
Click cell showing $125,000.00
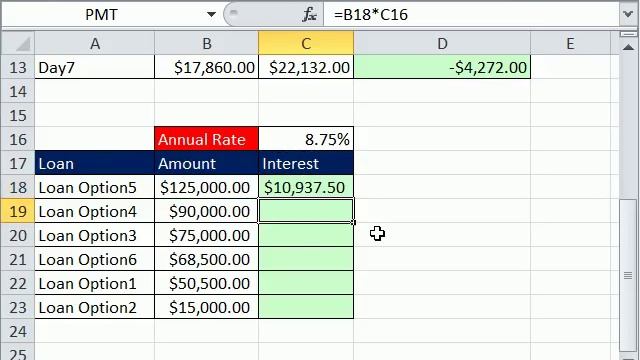(x=207, y=187)
